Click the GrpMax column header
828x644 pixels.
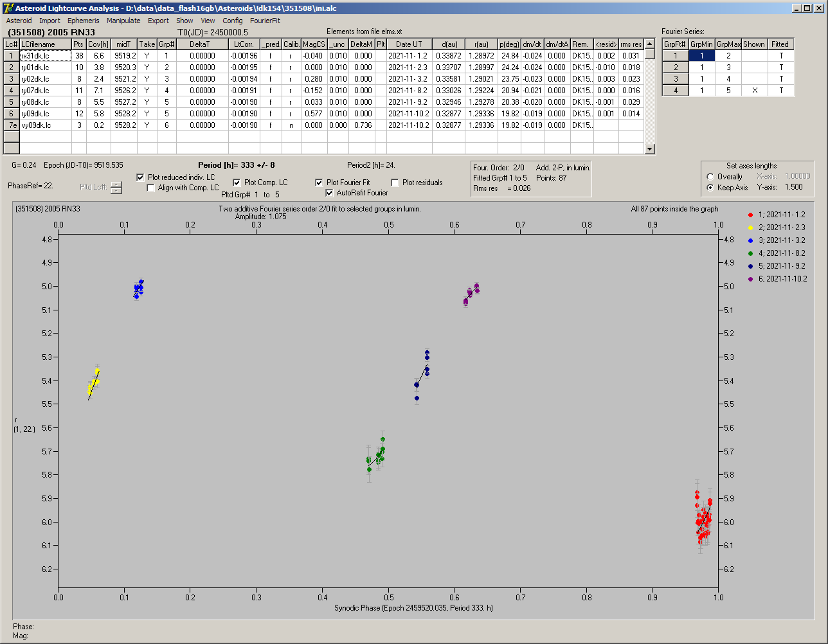point(728,44)
